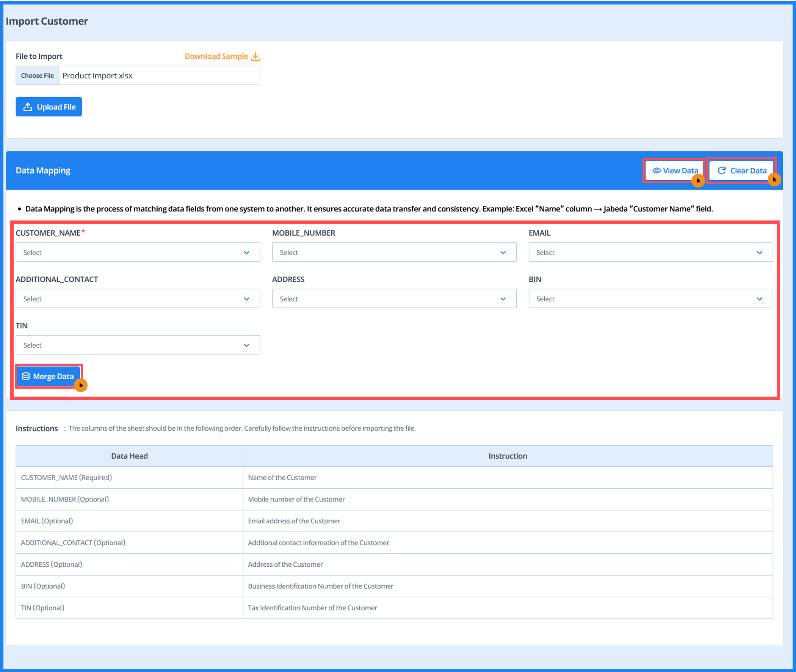
Task: Expand the BIN select dropdown
Action: coord(650,298)
